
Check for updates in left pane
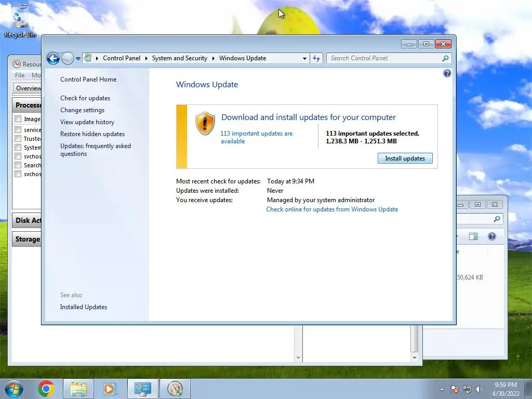pyautogui.click(x=85, y=98)
